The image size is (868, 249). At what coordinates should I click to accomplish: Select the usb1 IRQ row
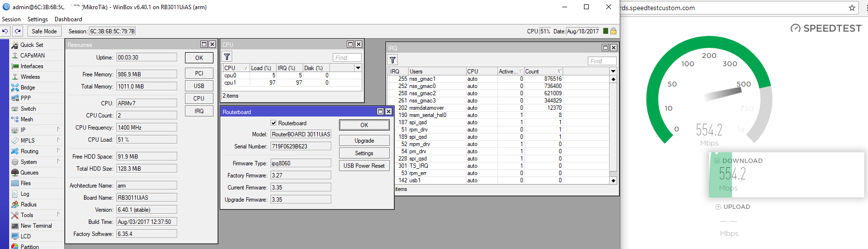(499, 180)
